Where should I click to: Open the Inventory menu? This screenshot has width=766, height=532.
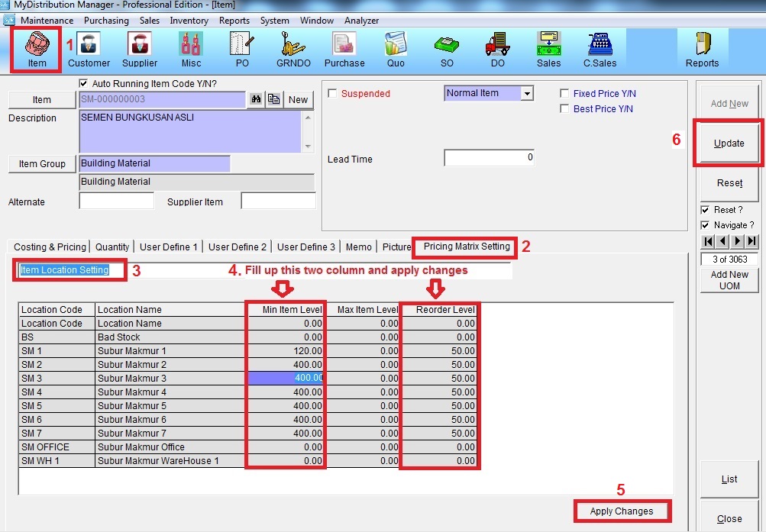(189, 21)
